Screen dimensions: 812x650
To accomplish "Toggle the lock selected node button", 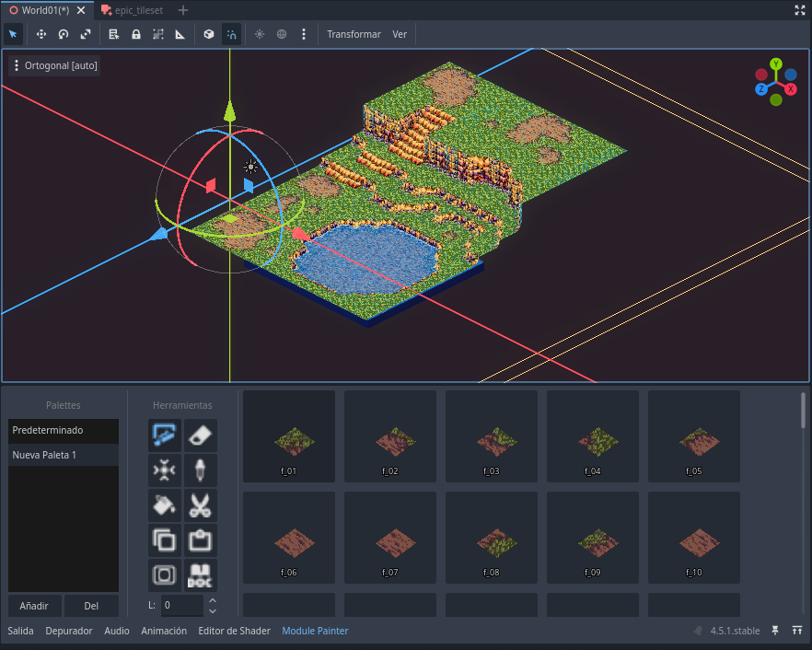I will pos(136,34).
